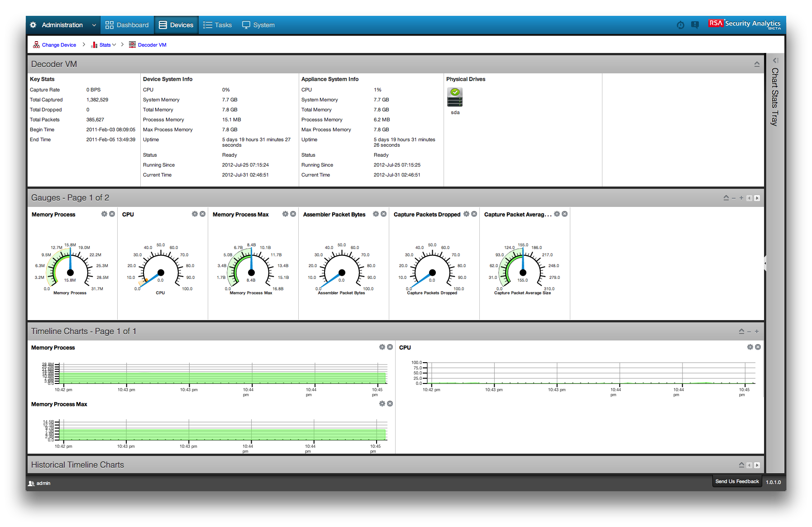Open settings gear on the Memory Process gauge

[104, 214]
